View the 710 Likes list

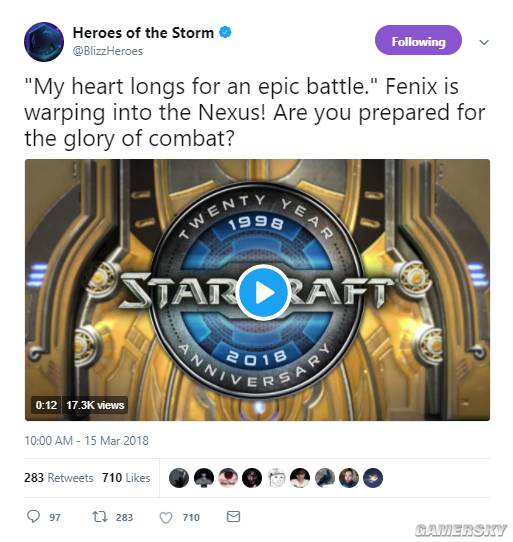126,478
